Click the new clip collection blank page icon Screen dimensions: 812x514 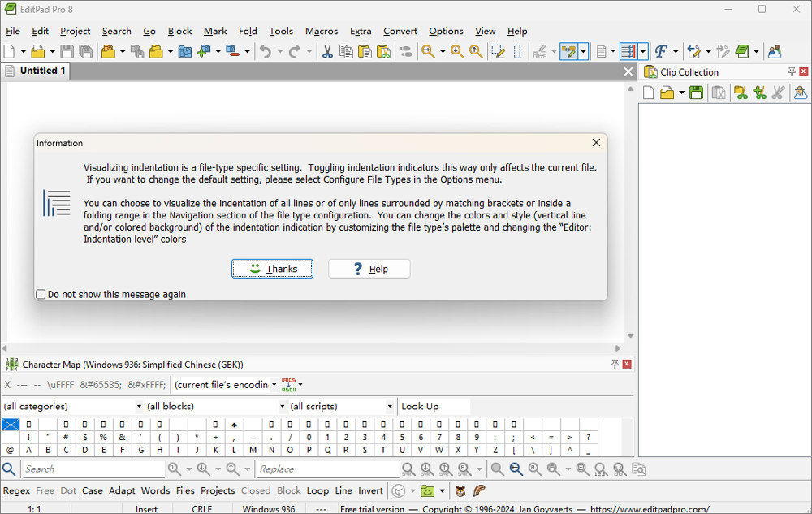648,93
